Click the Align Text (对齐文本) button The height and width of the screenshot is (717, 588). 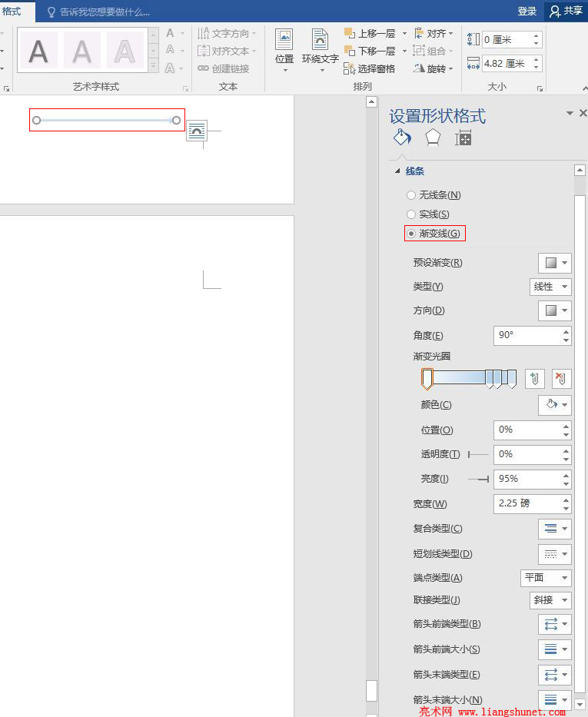(x=227, y=51)
